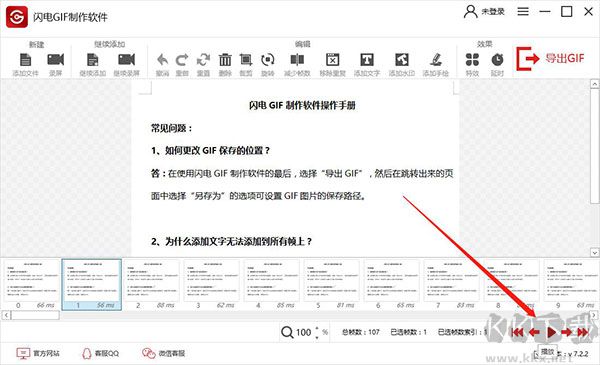Click the preview scroll-down arrow
This screenshot has height=365, width=600.
[x=594, y=252]
